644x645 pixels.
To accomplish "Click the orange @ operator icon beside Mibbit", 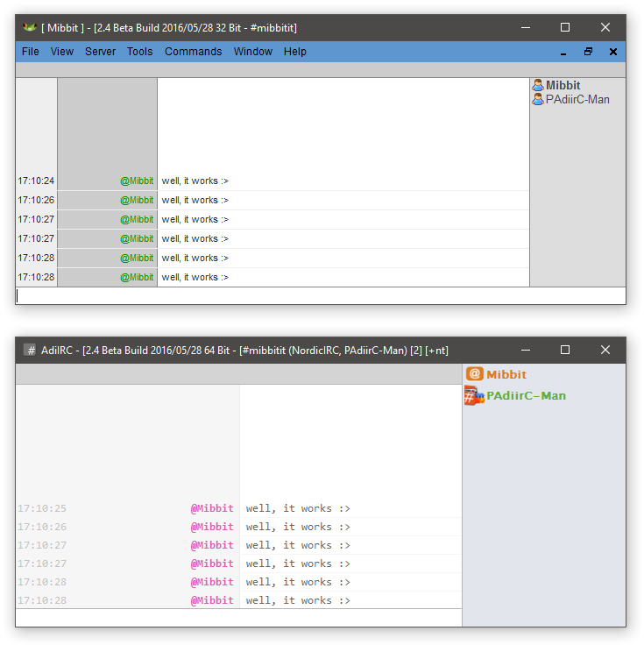I will [x=475, y=374].
